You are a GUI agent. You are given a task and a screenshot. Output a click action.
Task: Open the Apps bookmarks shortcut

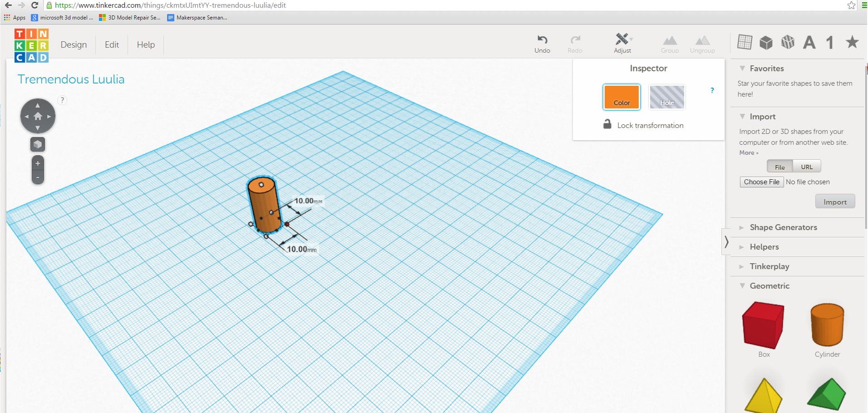tap(15, 18)
